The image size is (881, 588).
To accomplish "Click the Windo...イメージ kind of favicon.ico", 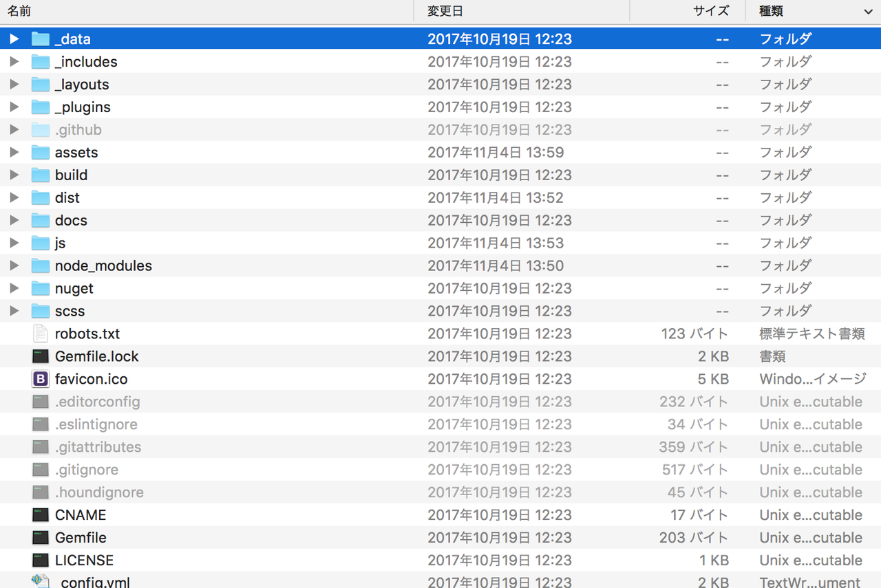I will pyautogui.click(x=813, y=380).
